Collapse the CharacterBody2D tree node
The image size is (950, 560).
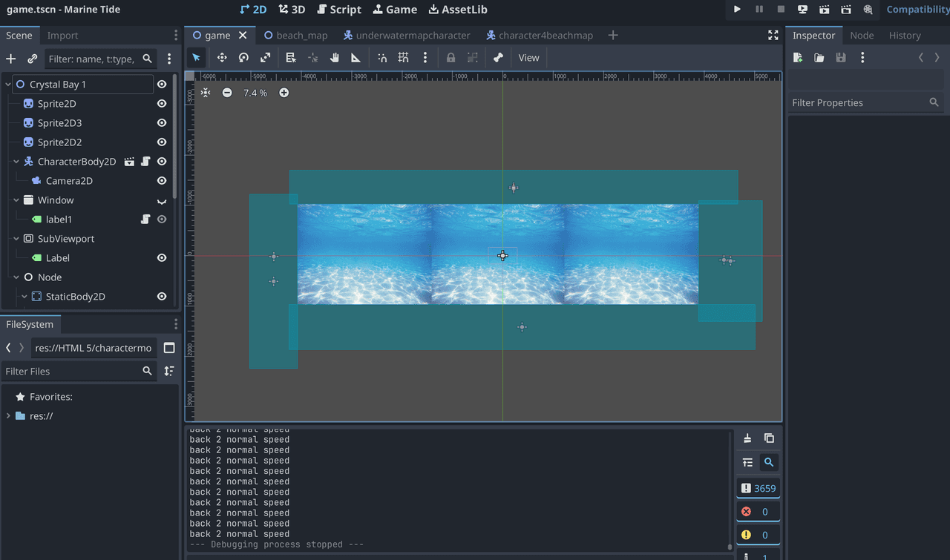(17, 162)
